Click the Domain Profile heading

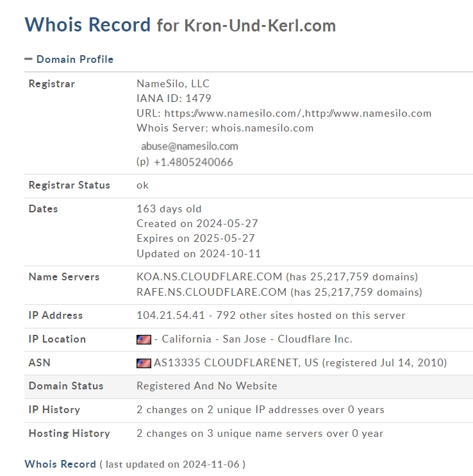tap(75, 59)
